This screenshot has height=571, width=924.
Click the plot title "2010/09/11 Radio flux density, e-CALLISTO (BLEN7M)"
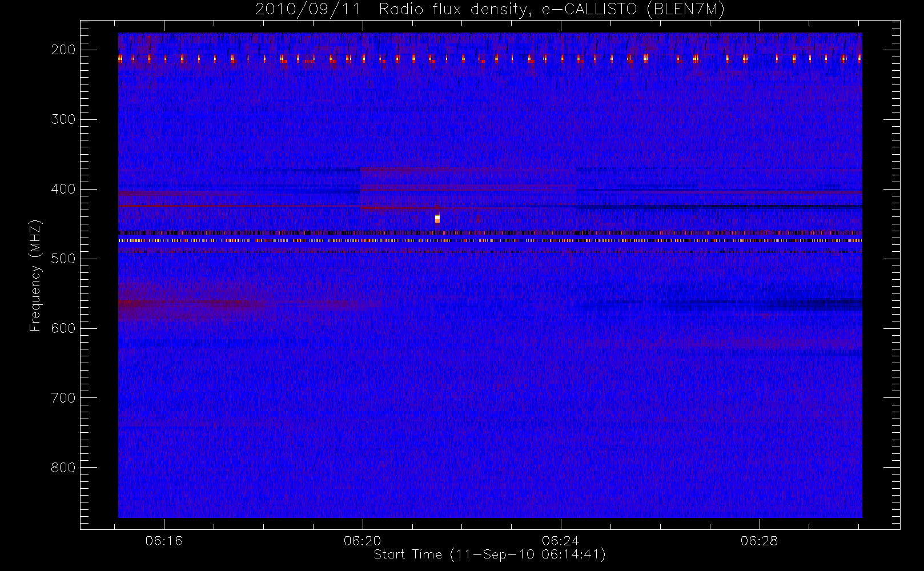tap(490, 10)
